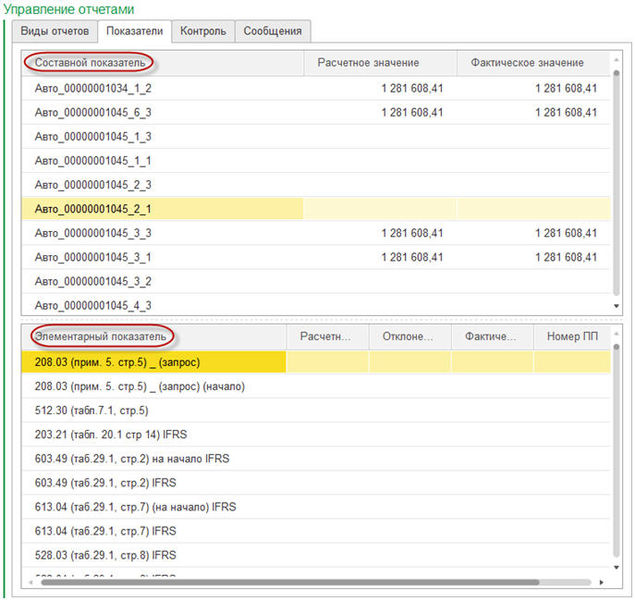Sort by Расчетное значение column header
Image resolution: width=635 pixels, height=600 pixels.
click(368, 63)
